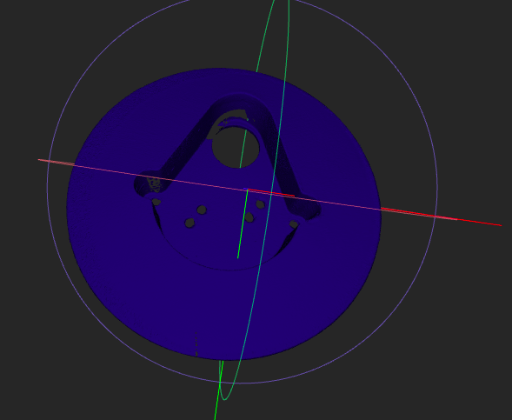This screenshot has height=420, width=512.
Task: Click the short red axis segment at center
Action: 271,193
